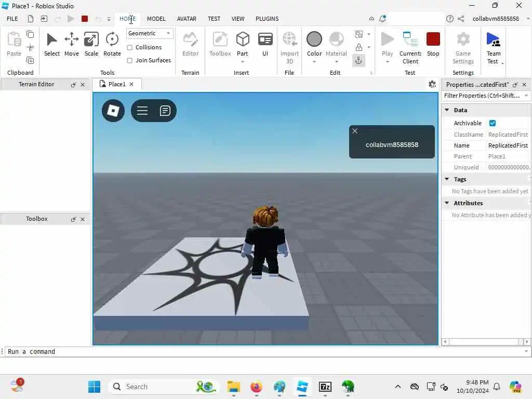Click the Cut scissors icon
Screen dimensions: 532x399
[x=30, y=47]
